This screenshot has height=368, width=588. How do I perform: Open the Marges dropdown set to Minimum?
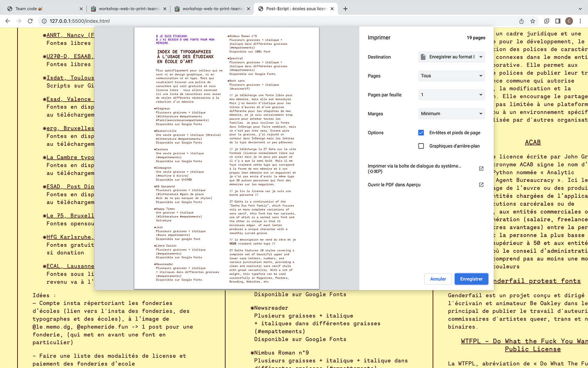pyautogui.click(x=451, y=114)
